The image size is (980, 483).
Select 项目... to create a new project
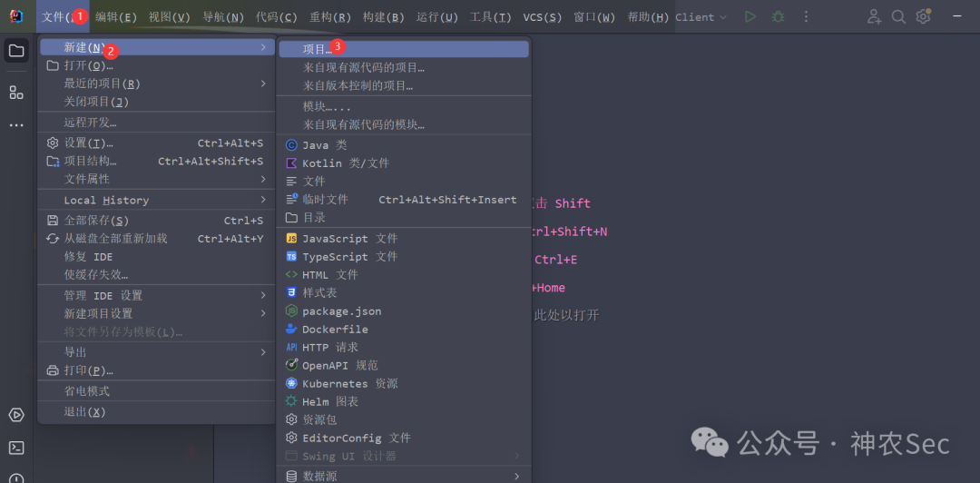click(404, 49)
